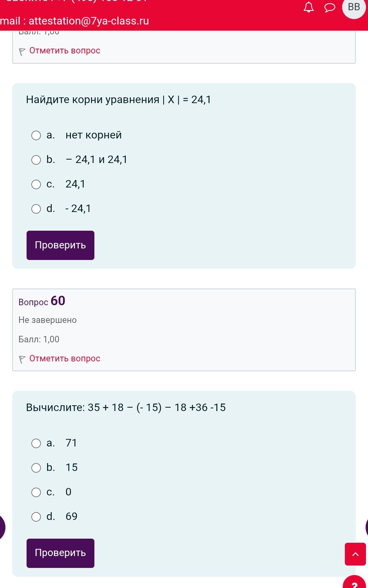Open messages via speech bubble icon
The width and height of the screenshot is (368, 588).
[329, 7]
